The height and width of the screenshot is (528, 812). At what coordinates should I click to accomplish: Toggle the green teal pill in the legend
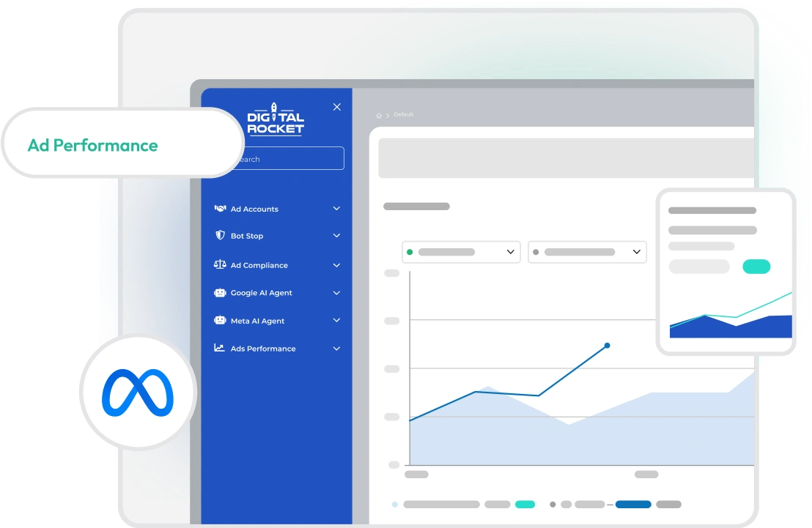coord(526,504)
